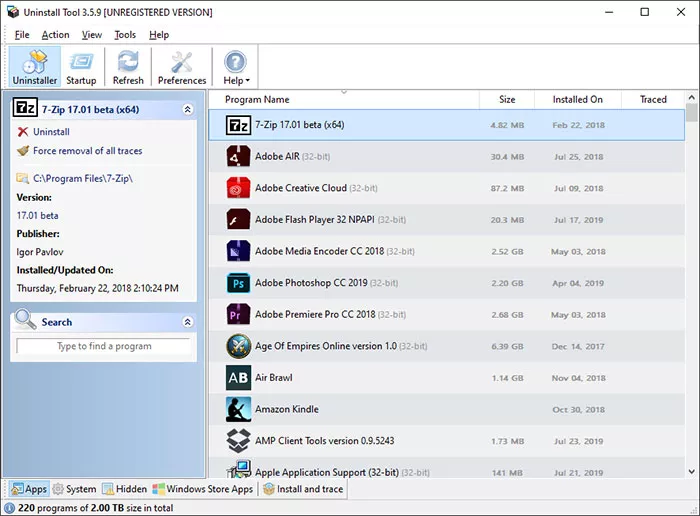Screen dimensions: 700x516
Task: Click the application icon in the title bar
Action: [13, 12]
